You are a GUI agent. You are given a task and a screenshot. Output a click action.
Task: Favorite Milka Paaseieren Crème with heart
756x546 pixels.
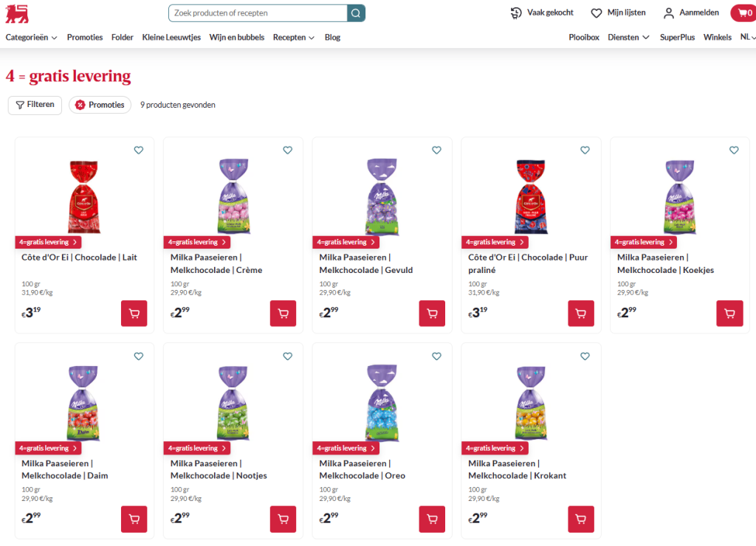coord(288,151)
